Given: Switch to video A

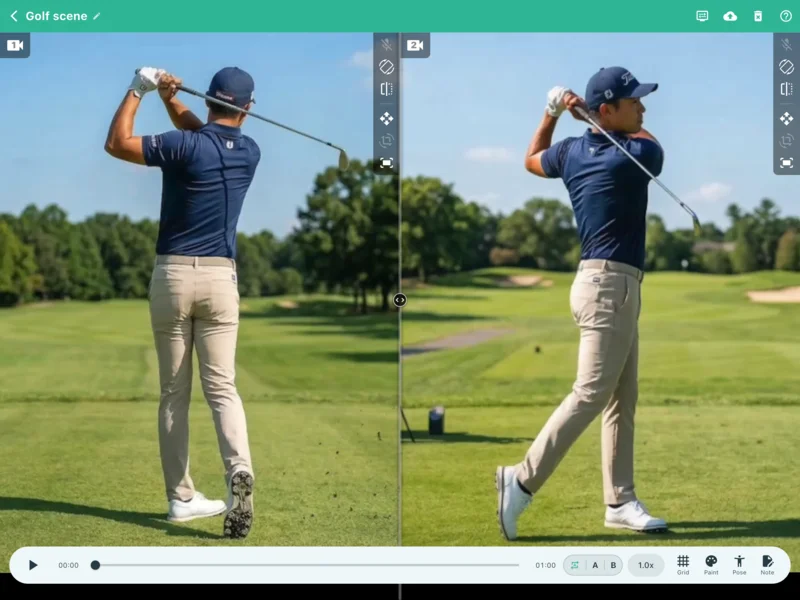Looking at the screenshot, I should (x=595, y=564).
